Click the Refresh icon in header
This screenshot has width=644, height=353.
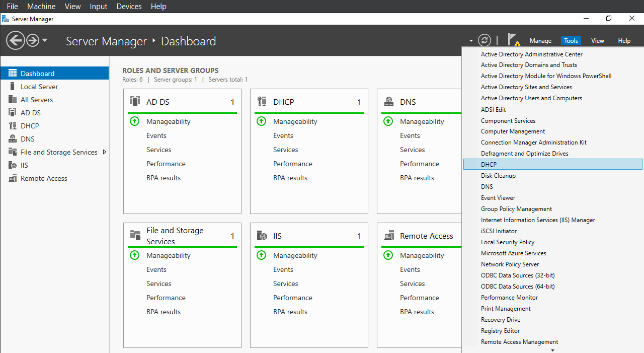coord(485,40)
